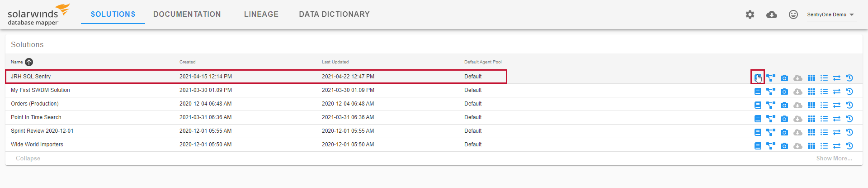Sort by Name arrow icon
This screenshot has height=188, width=868.
[29, 62]
